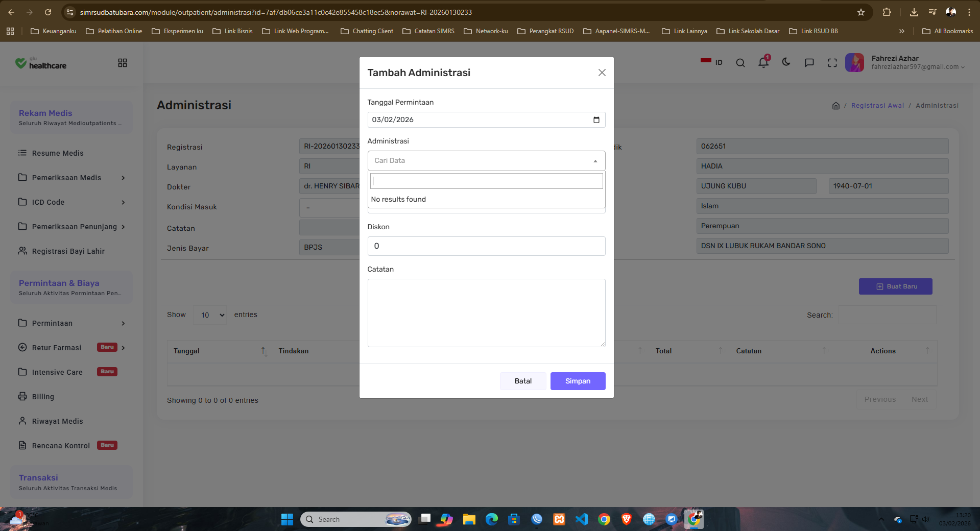The height and width of the screenshot is (531, 980).
Task: Open the date picker calendar icon
Action: click(x=596, y=120)
